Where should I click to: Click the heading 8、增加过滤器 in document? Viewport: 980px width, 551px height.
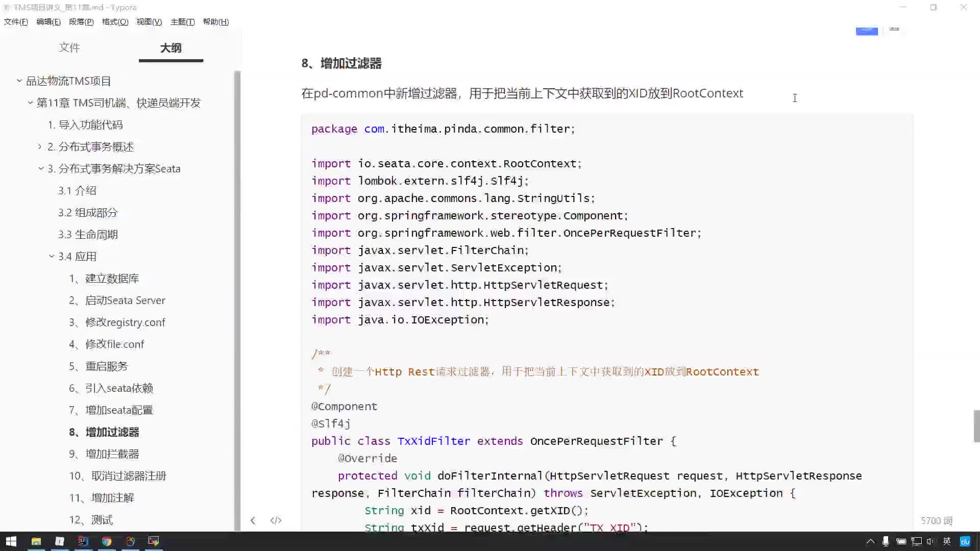341,63
